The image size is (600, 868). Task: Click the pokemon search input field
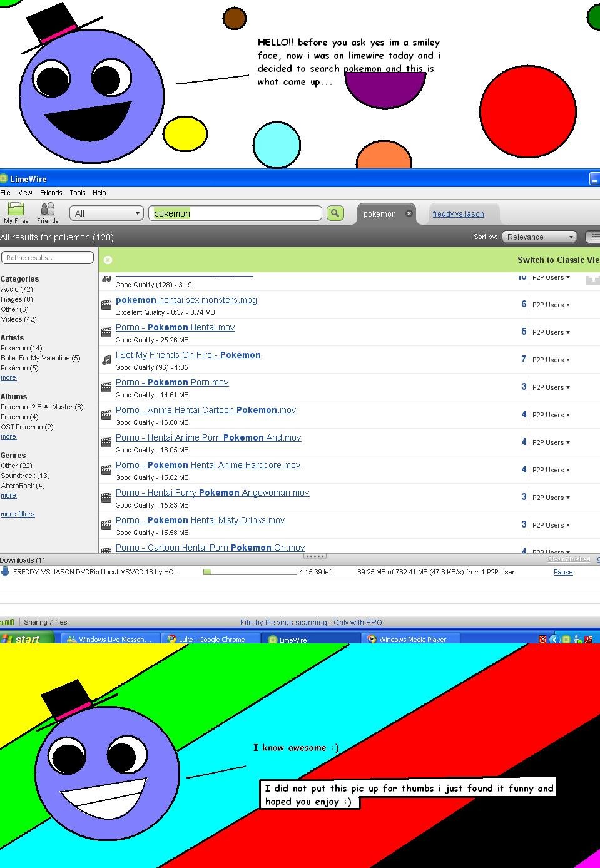point(235,213)
